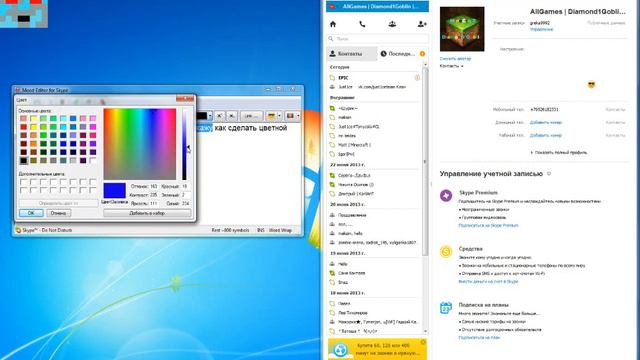Viewport: 640px width, 360px height.
Task: Click the blue current color preview box
Action: (x=114, y=191)
